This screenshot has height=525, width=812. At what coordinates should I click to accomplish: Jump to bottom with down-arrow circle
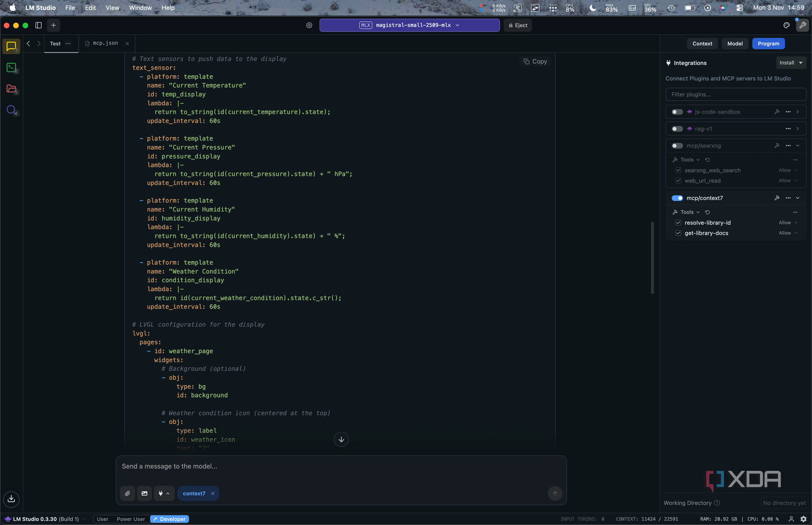[341, 439]
